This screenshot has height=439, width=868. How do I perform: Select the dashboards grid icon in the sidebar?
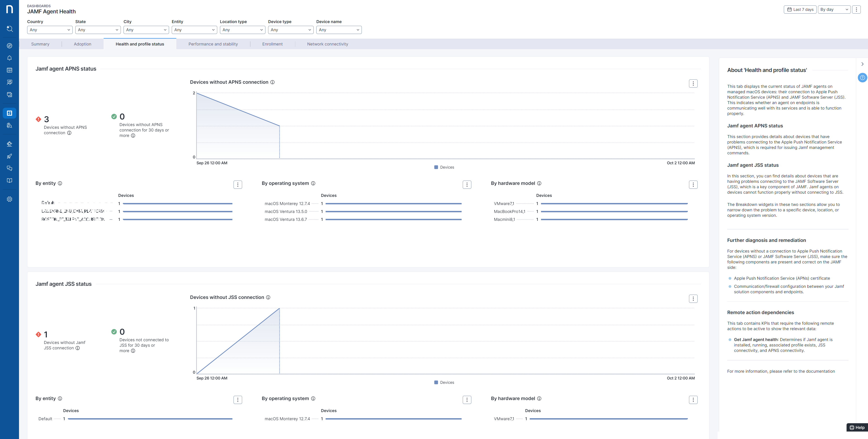[x=10, y=113]
